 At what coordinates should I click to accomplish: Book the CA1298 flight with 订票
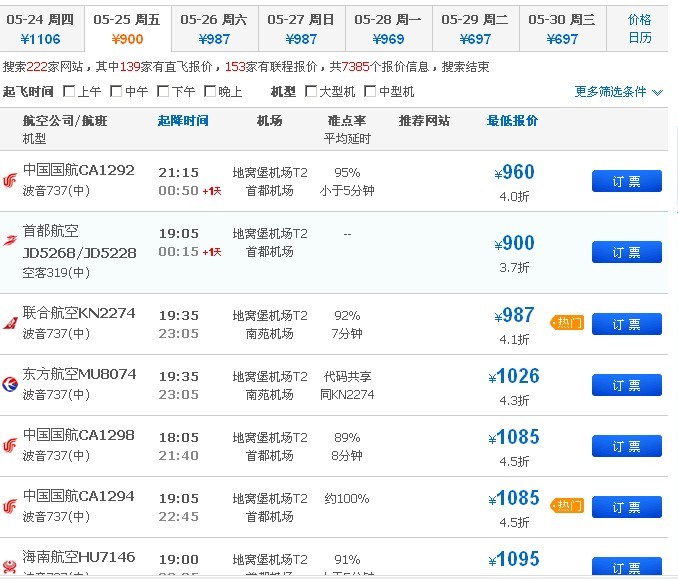627,446
